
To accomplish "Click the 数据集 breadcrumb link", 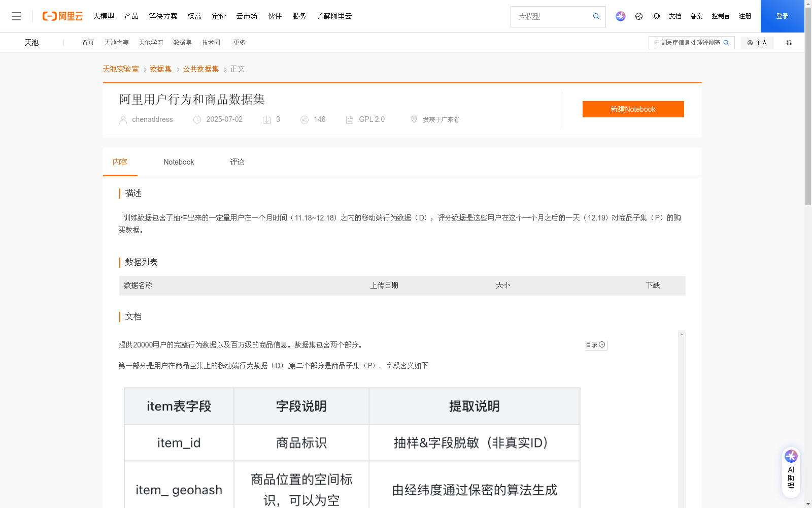I will [x=161, y=69].
